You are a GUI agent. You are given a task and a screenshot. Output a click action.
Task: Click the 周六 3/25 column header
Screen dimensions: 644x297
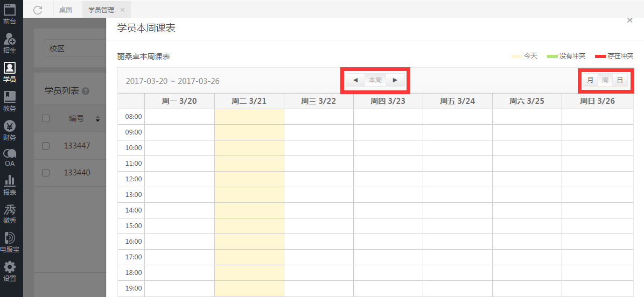pos(527,101)
